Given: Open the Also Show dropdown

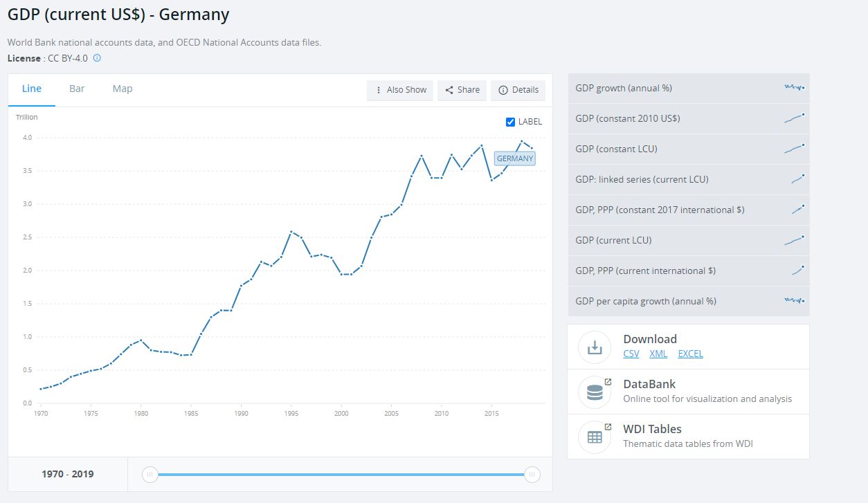Looking at the screenshot, I should click(x=400, y=90).
